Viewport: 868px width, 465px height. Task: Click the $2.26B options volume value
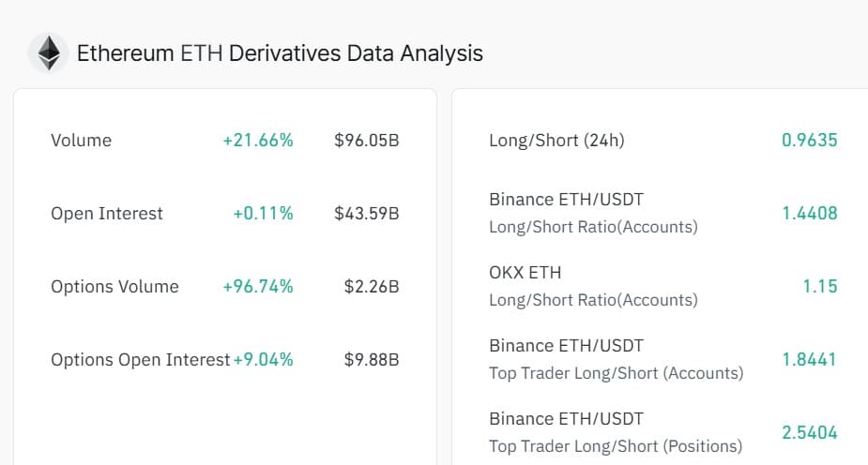click(372, 287)
